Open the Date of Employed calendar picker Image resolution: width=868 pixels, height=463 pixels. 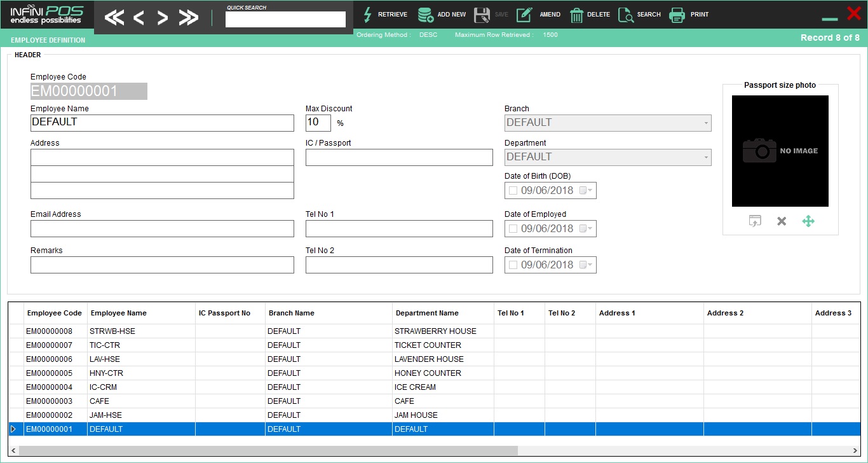pyautogui.click(x=586, y=228)
